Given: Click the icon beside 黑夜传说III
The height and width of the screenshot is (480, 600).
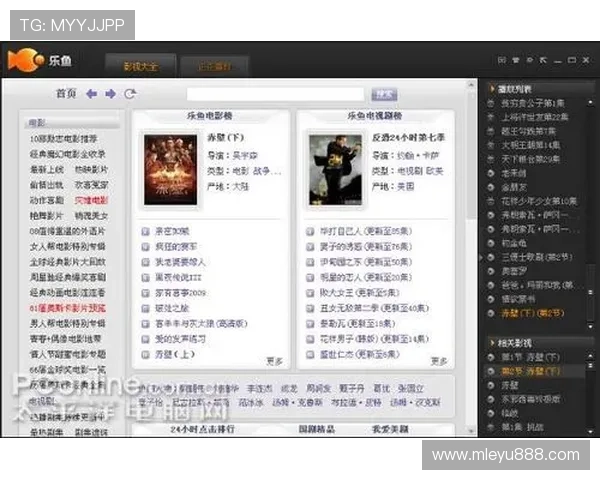Looking at the screenshot, I should click(145, 278).
